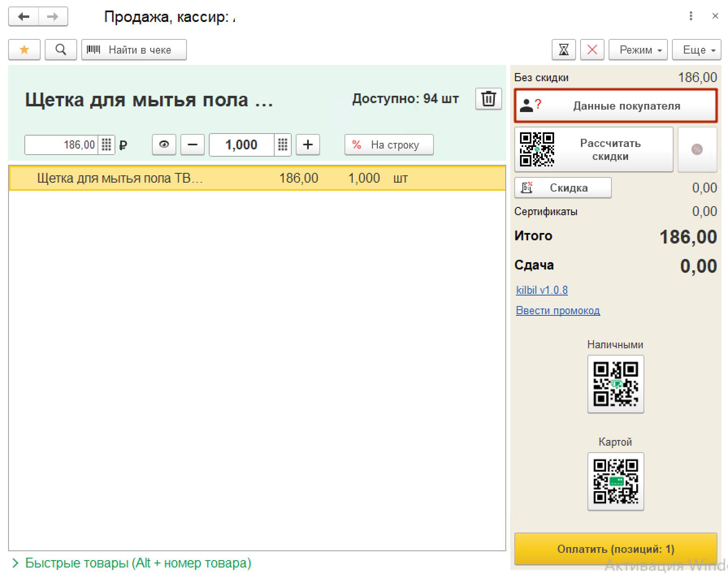
Task: Apply discount with '% На строку' button
Action: point(389,144)
